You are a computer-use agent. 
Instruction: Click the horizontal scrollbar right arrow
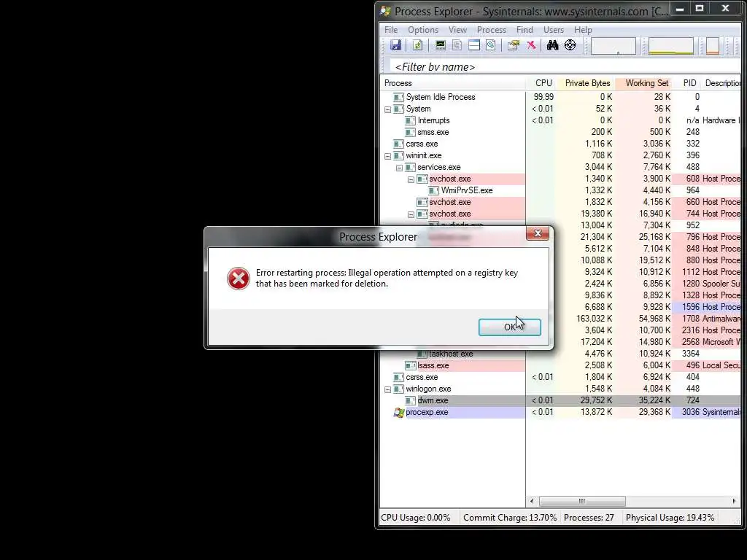click(x=734, y=501)
